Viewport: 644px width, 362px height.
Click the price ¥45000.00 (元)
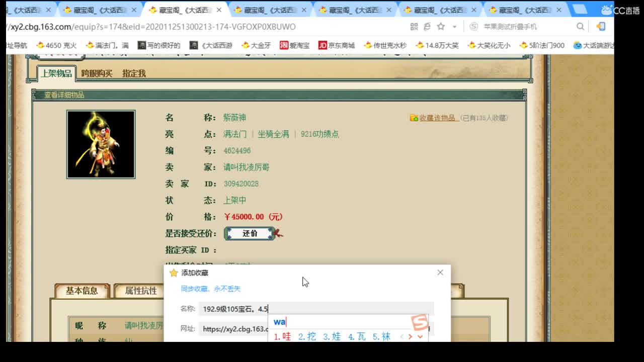tap(254, 217)
